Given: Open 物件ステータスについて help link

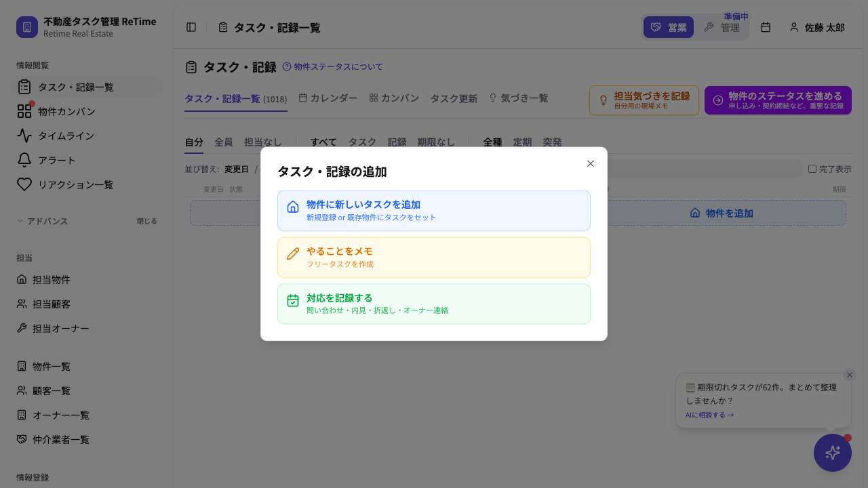Looking at the screenshot, I should click(332, 66).
